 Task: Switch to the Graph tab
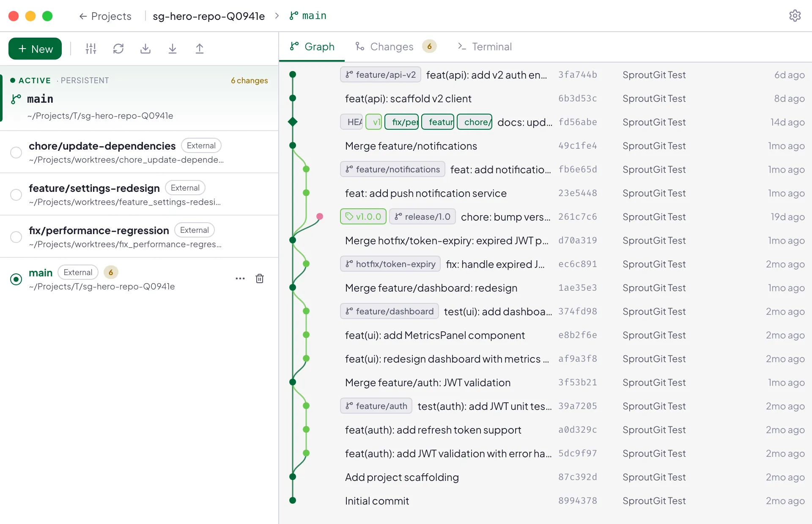click(x=312, y=46)
